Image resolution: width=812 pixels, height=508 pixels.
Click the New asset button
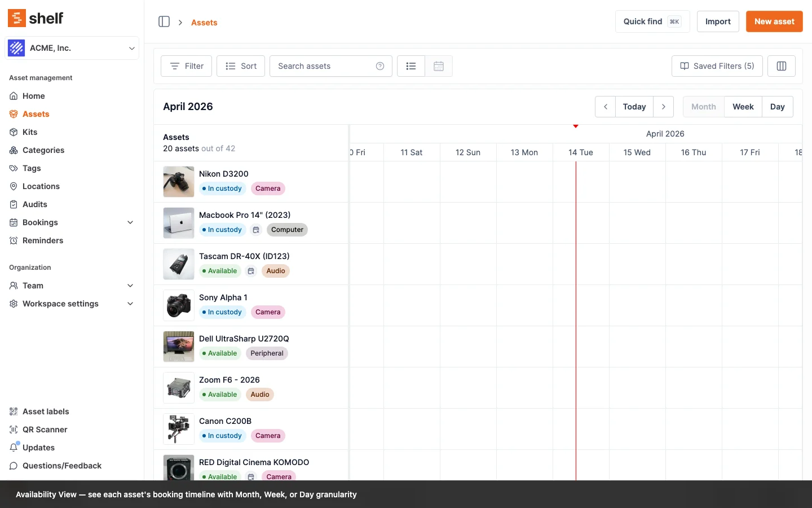tap(774, 21)
